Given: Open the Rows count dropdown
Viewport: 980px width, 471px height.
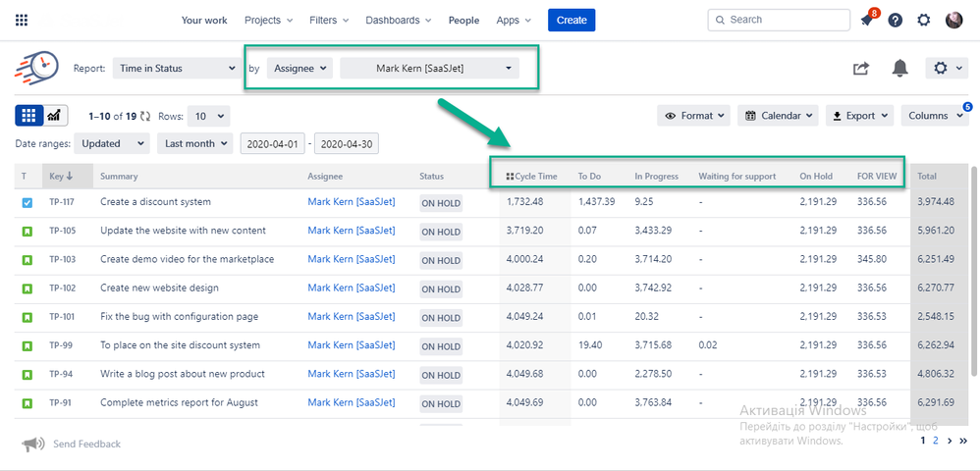Looking at the screenshot, I should click(208, 116).
